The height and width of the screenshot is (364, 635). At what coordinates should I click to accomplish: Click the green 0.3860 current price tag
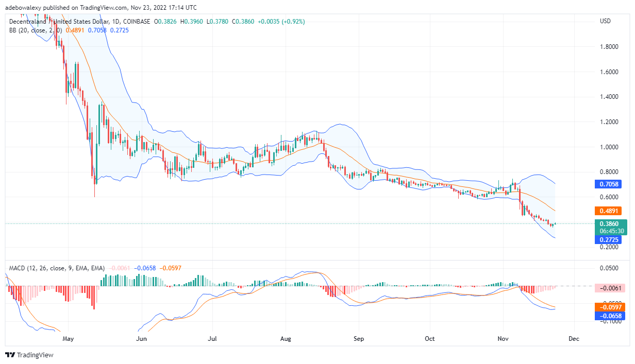tap(608, 224)
